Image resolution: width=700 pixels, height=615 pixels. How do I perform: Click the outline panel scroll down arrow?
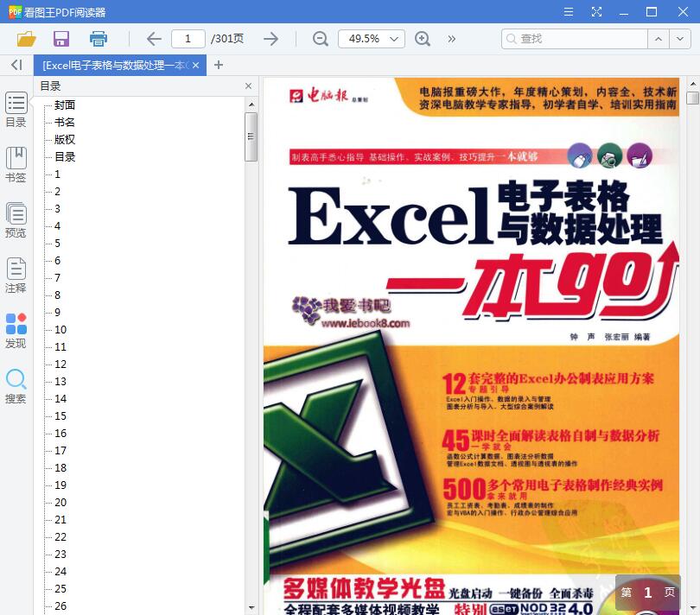(251, 607)
